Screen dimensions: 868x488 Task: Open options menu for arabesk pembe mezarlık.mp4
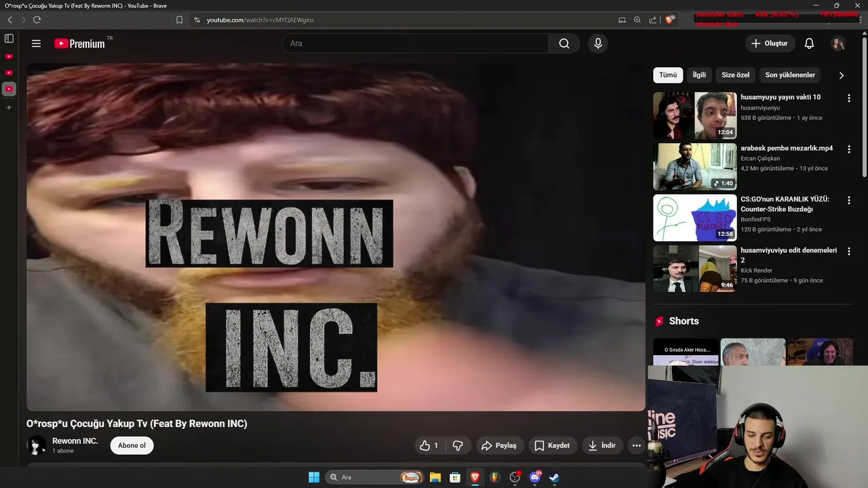[x=849, y=149]
